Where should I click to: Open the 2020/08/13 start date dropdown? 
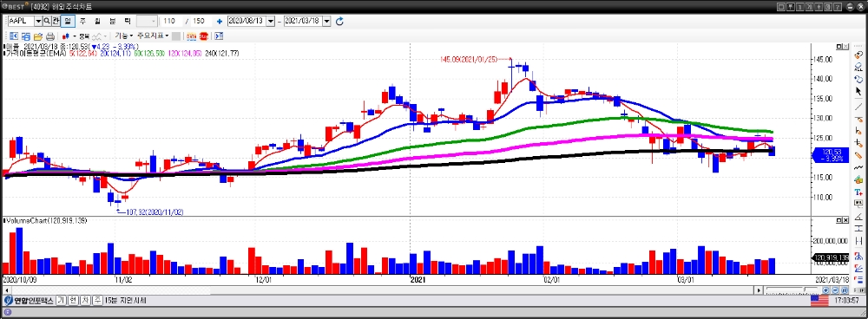point(270,21)
